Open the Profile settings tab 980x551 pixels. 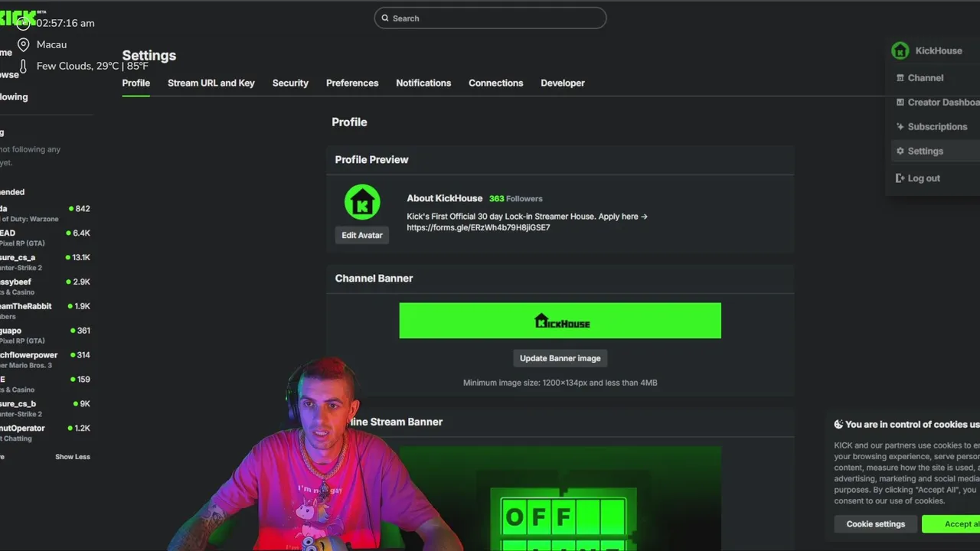coord(136,83)
